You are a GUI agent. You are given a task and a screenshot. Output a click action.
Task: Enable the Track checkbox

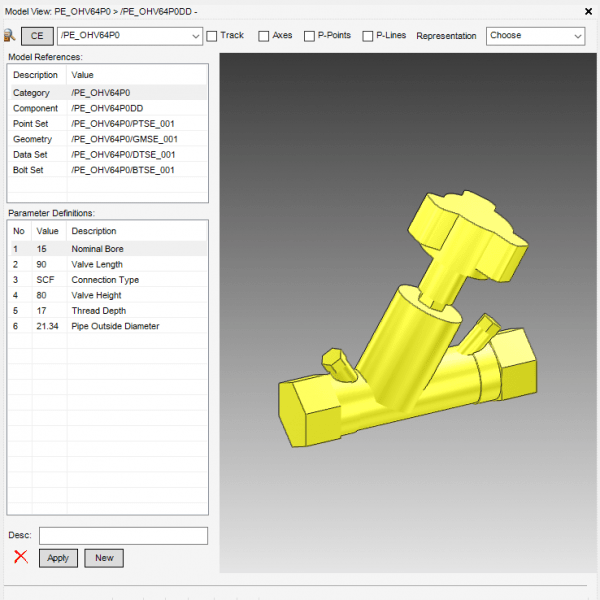212,36
